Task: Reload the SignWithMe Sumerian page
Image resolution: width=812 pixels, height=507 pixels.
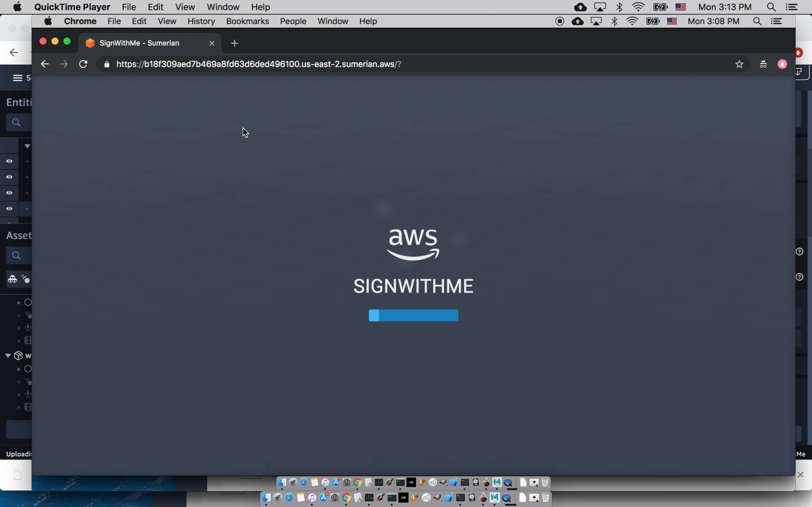Action: pyautogui.click(x=83, y=64)
